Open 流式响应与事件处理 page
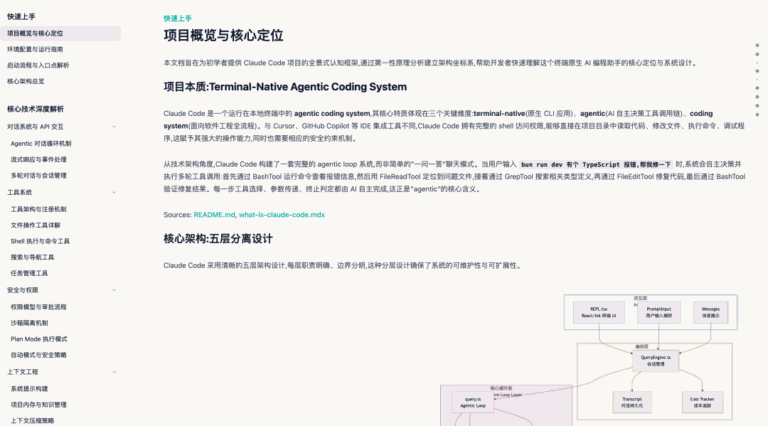Screen dimensions: 768x426 (39, 160)
